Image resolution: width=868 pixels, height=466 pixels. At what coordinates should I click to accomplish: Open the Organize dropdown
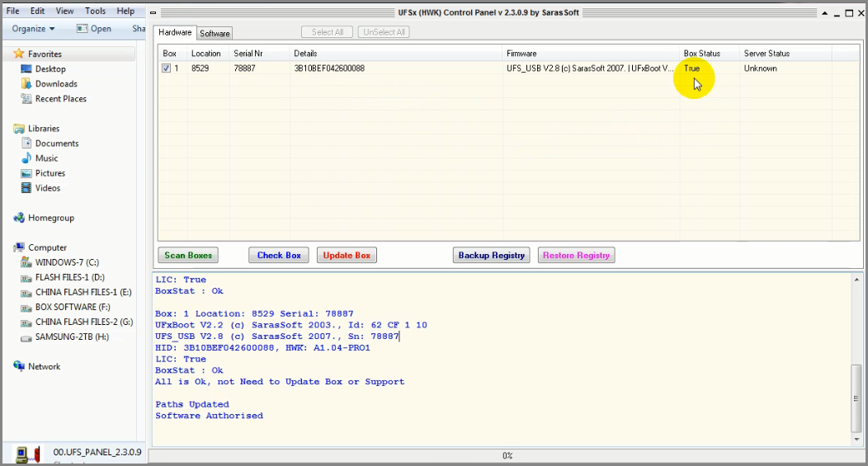coord(33,29)
